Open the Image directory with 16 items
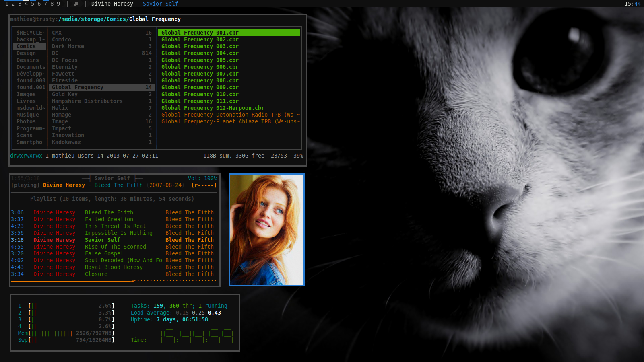The height and width of the screenshot is (362, 644). 101,121
